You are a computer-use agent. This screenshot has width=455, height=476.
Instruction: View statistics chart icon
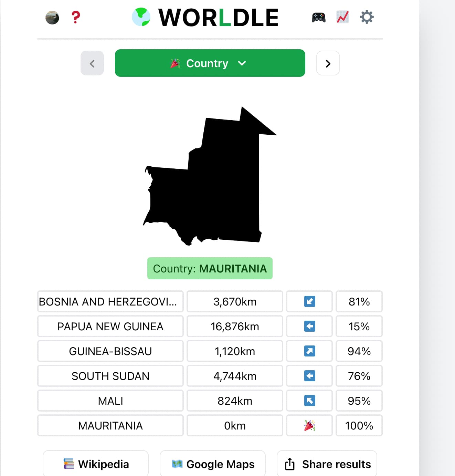[x=343, y=17]
